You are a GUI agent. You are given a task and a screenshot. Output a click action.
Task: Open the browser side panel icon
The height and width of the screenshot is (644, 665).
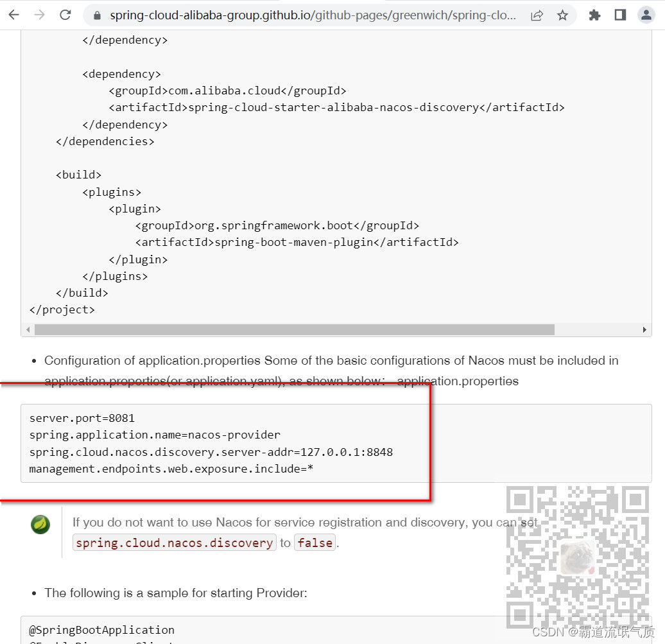[x=620, y=14]
